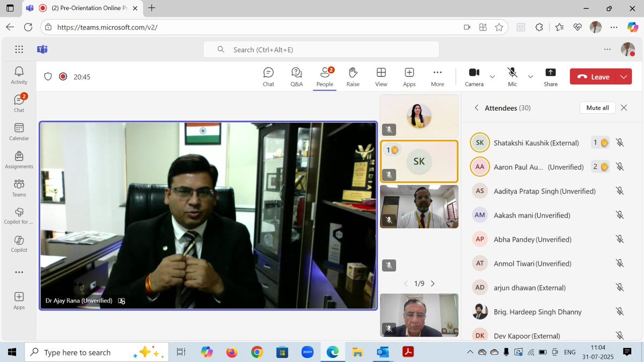Toggle mic for Shatakshi Kaushik
Image resolution: width=644 pixels, height=362 pixels.
620,143
